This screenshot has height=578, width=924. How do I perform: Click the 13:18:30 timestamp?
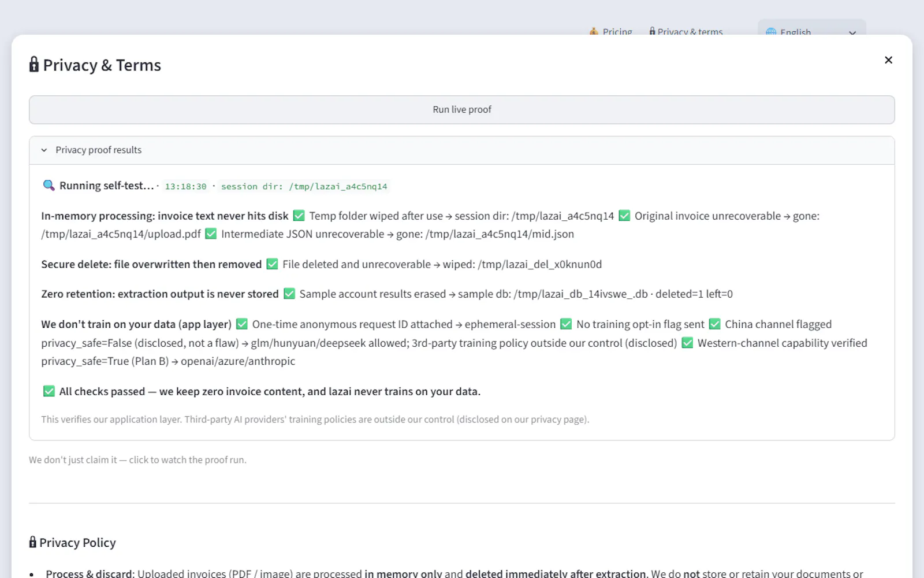(185, 186)
